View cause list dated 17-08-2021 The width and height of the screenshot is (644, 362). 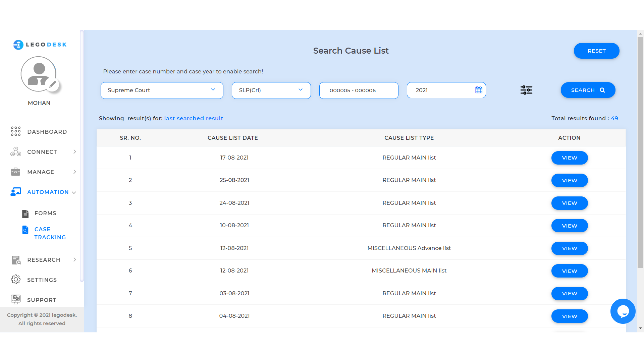pos(570,158)
